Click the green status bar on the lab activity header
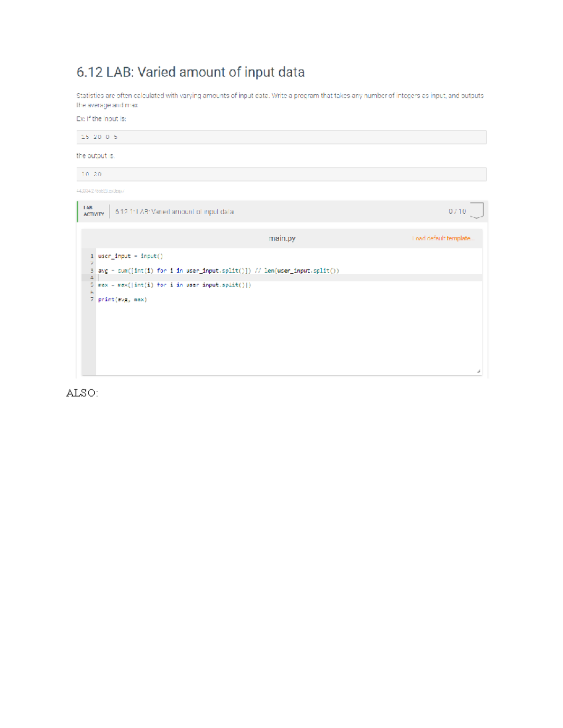 point(78,211)
